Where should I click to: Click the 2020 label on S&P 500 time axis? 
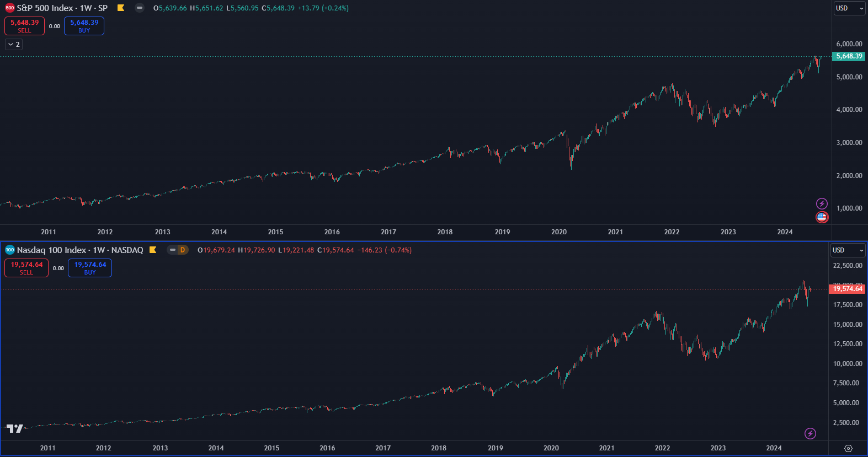(x=559, y=232)
